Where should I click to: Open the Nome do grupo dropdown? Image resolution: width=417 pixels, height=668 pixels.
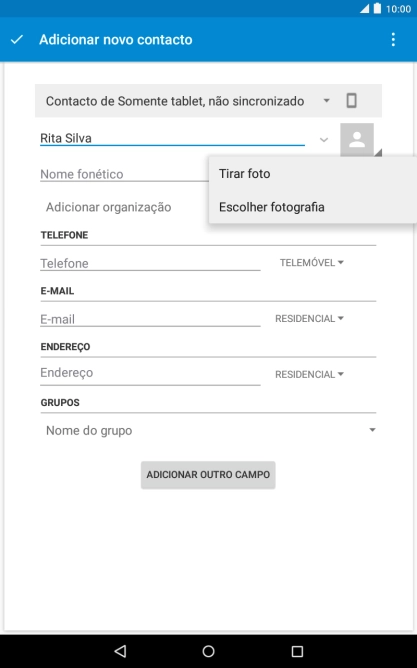tap(208, 430)
